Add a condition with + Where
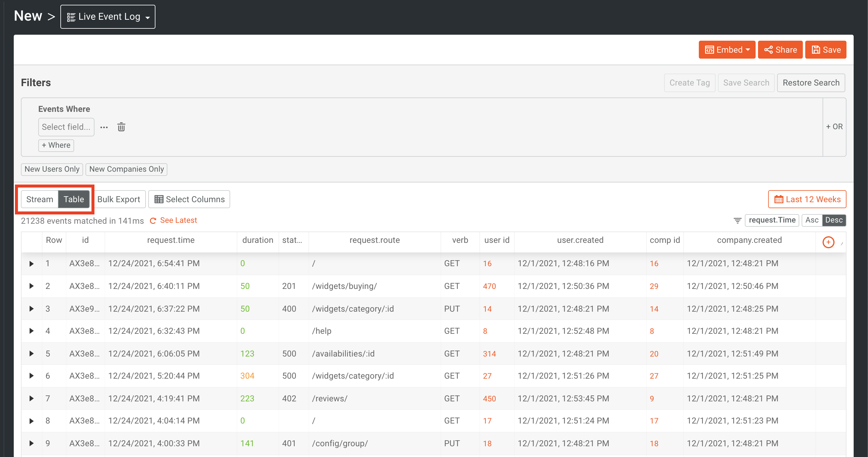 point(56,145)
